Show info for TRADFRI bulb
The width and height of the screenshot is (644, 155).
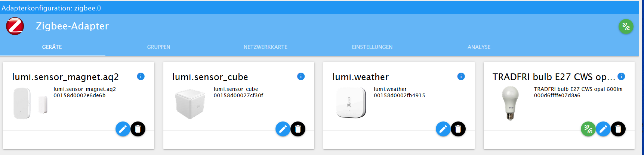[621, 76]
